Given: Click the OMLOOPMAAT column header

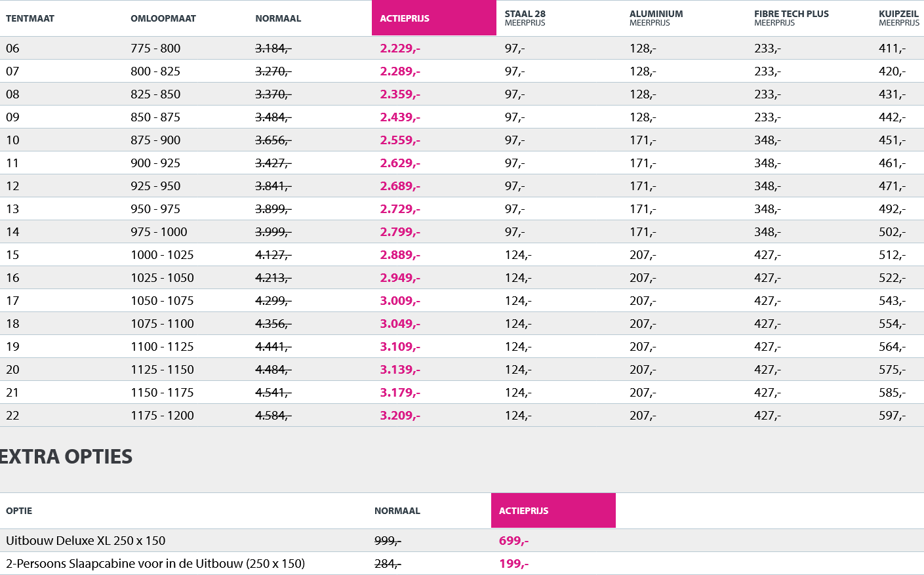Looking at the screenshot, I should [163, 18].
